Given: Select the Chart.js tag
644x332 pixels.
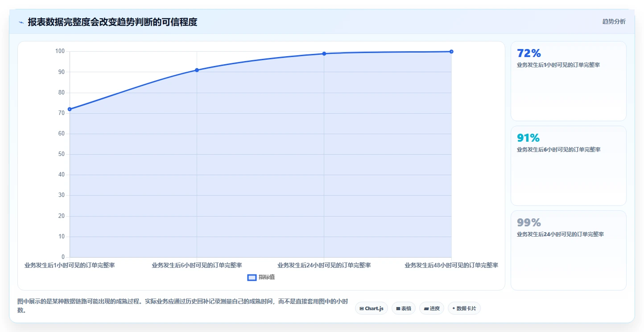Looking at the screenshot, I should point(372,308).
